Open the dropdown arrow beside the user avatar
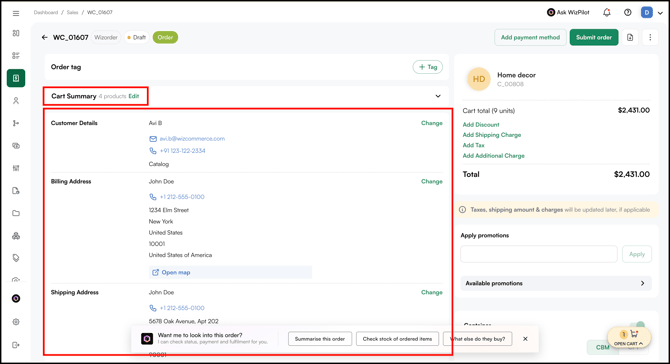Viewport: 670px width, 364px height. 660,13
